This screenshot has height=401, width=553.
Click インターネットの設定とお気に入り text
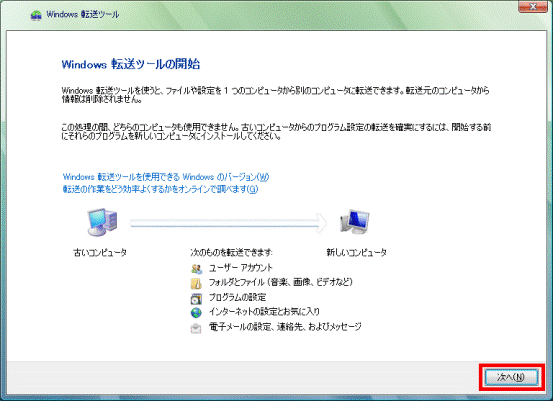(265, 311)
